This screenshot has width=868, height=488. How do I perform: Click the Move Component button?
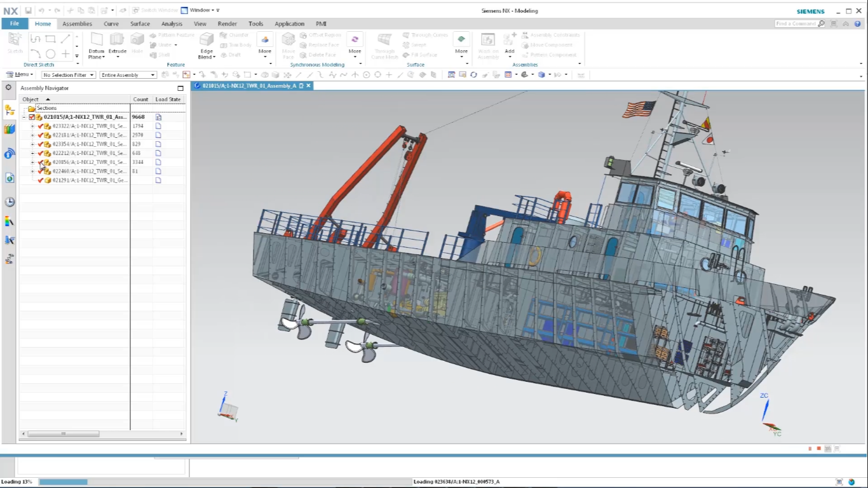546,45
